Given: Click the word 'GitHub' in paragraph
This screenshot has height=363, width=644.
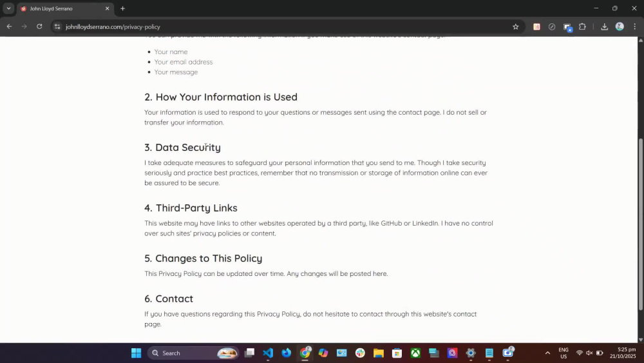Looking at the screenshot, I should tap(391, 223).
